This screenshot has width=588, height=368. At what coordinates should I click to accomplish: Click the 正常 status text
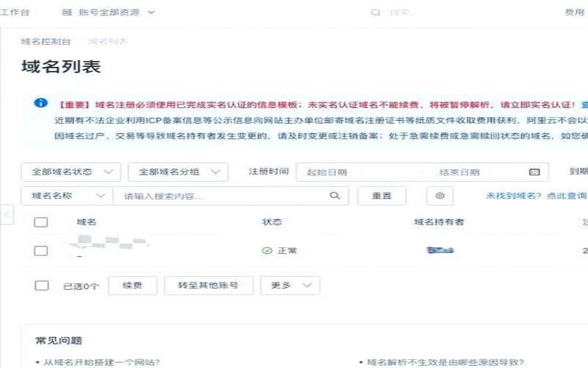point(287,250)
